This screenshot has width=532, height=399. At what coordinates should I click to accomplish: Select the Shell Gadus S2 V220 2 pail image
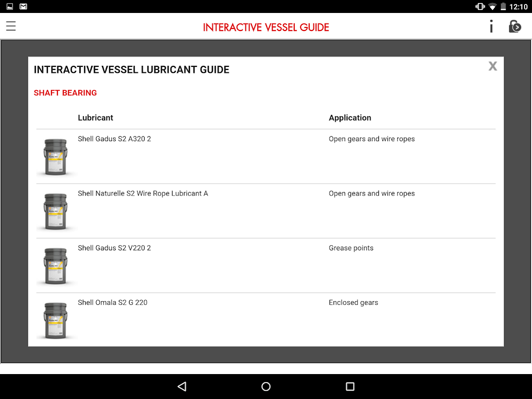click(x=56, y=266)
